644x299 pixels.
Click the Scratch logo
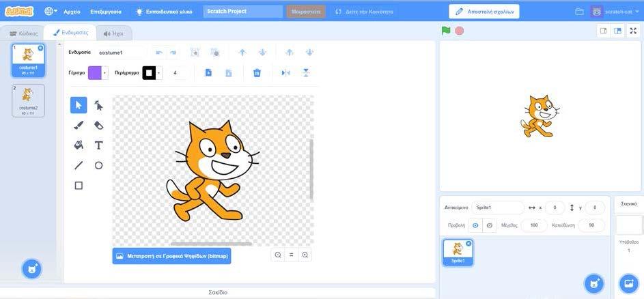(19, 12)
